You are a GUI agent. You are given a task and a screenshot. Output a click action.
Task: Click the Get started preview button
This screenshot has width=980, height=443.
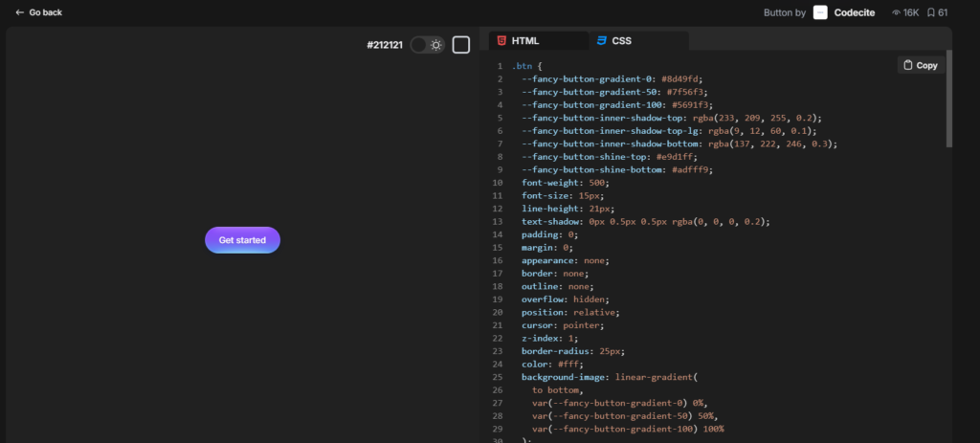coord(242,240)
